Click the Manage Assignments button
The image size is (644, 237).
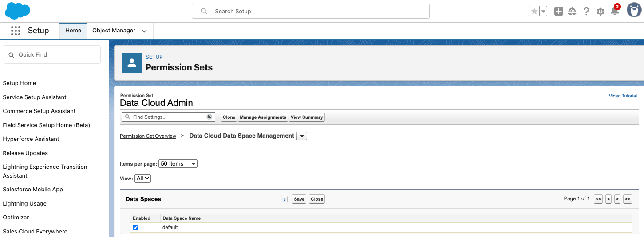point(263,117)
